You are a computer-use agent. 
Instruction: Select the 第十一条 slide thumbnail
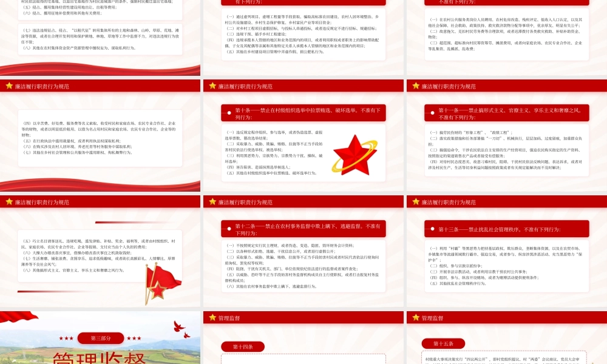[507, 135]
